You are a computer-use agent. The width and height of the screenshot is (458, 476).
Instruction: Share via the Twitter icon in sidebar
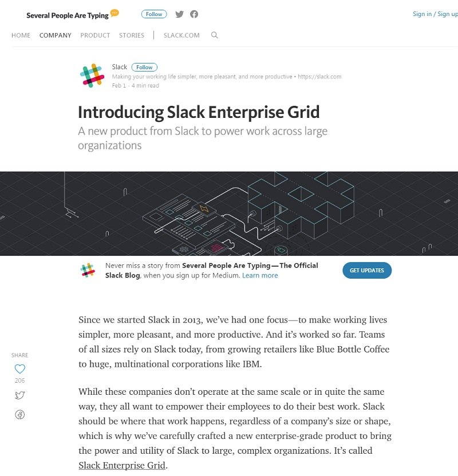[x=19, y=395]
